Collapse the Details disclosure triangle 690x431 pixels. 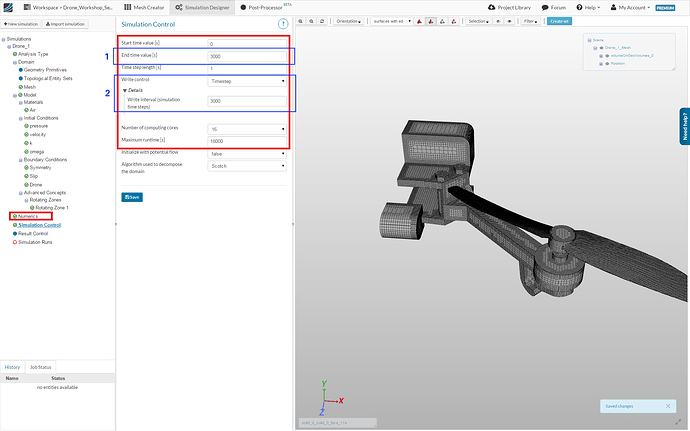[124, 89]
